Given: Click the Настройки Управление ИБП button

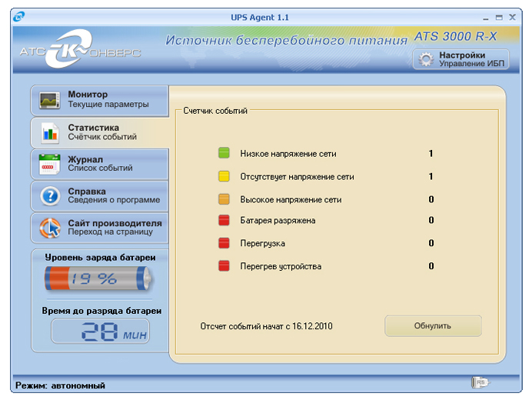Looking at the screenshot, I should pyautogui.click(x=461, y=59).
